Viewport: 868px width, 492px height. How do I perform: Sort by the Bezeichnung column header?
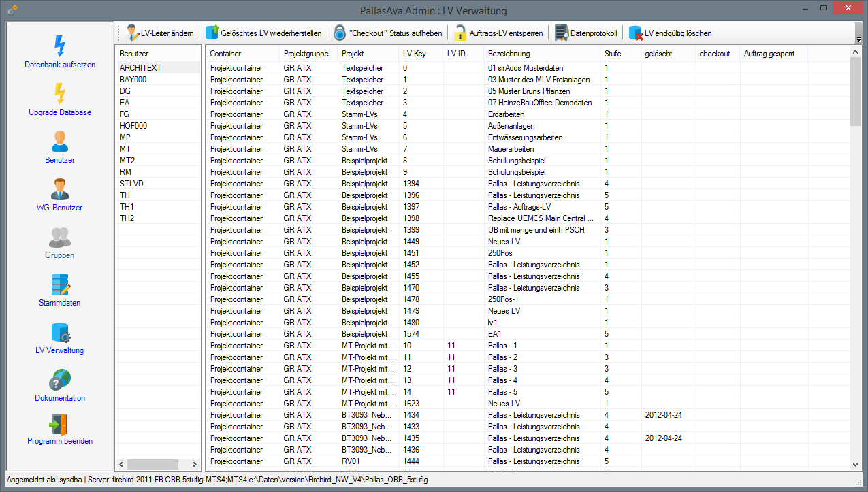[x=542, y=54]
